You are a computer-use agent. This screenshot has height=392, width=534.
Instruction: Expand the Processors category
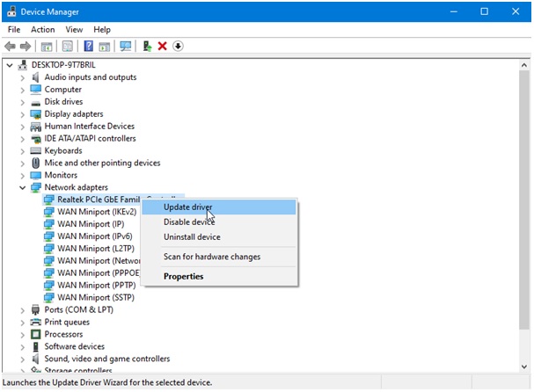[x=23, y=335]
